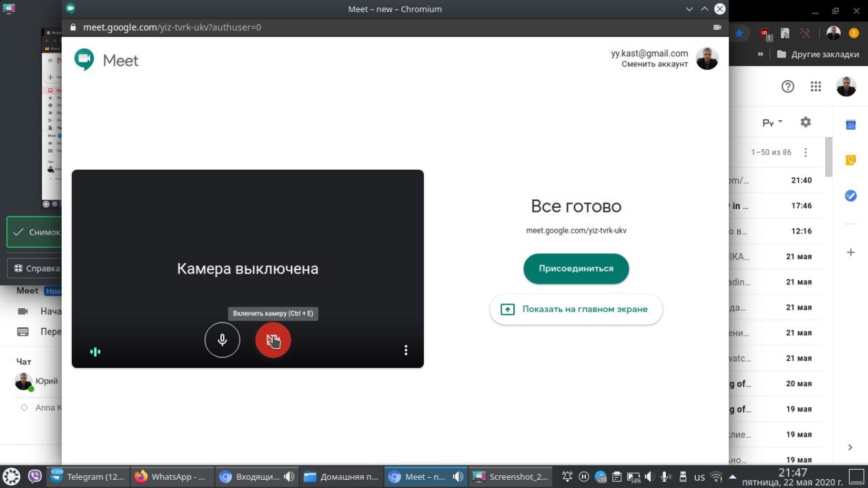
Task: Click the audio indicator on the Meet taskbar entry
Action: coord(458,476)
